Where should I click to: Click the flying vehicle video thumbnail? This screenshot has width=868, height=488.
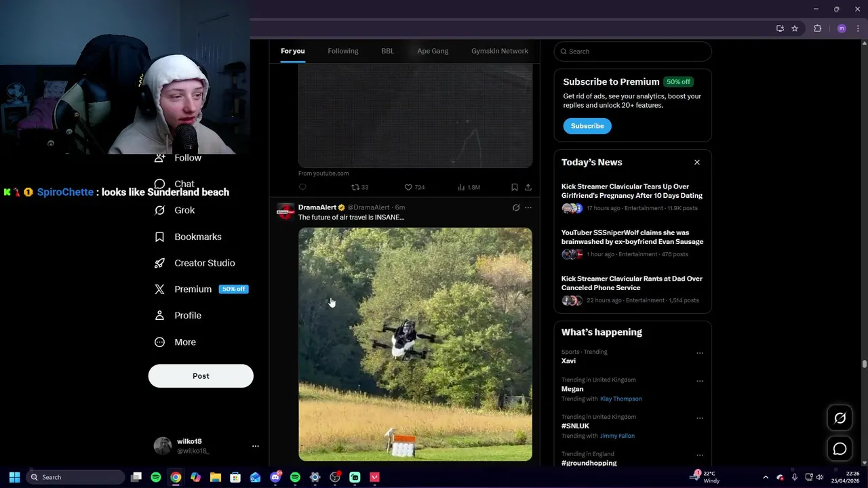click(415, 344)
